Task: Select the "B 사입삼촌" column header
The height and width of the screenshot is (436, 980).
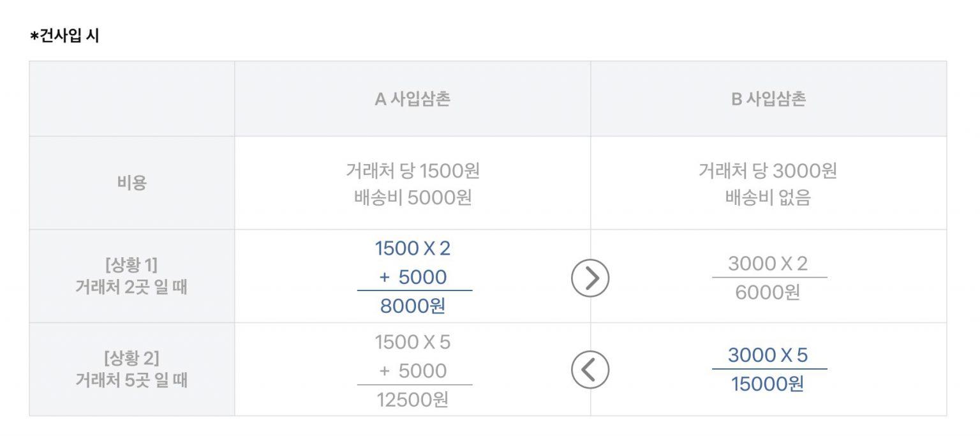Action: coord(768,100)
